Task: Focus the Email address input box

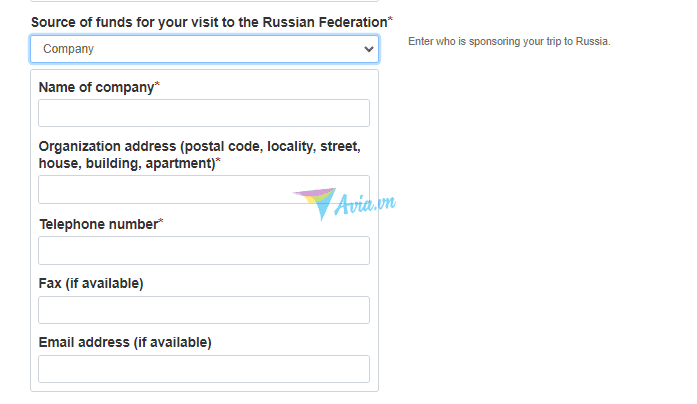Action: point(204,369)
